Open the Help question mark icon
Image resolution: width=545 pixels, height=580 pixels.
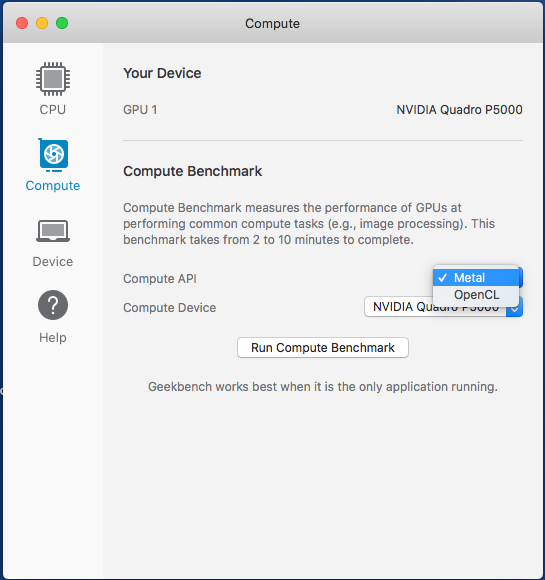click(53, 305)
